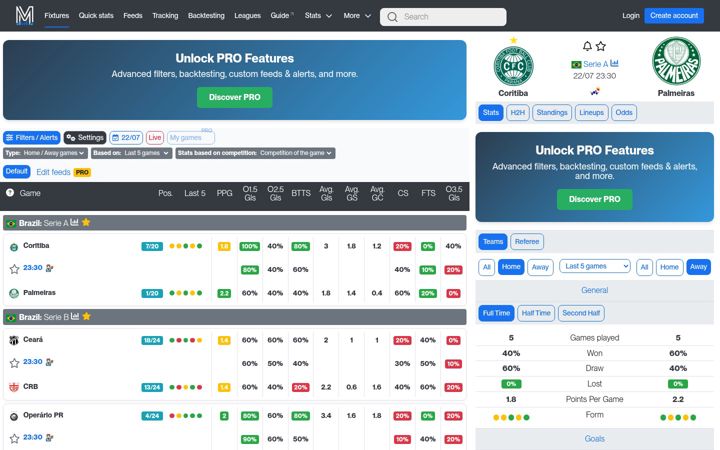Open chart icon next to Brazil Serie B row
This screenshot has height=450, width=720.
tap(75, 316)
